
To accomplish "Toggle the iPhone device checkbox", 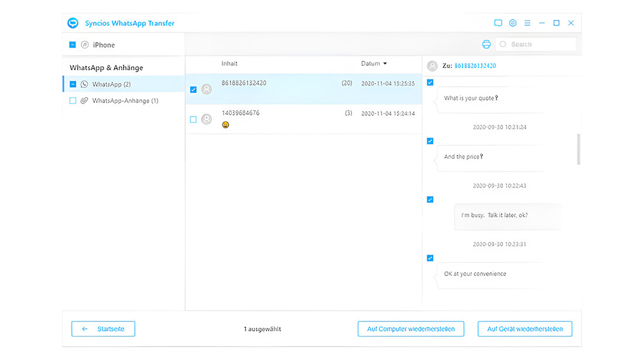I will click(x=72, y=44).
